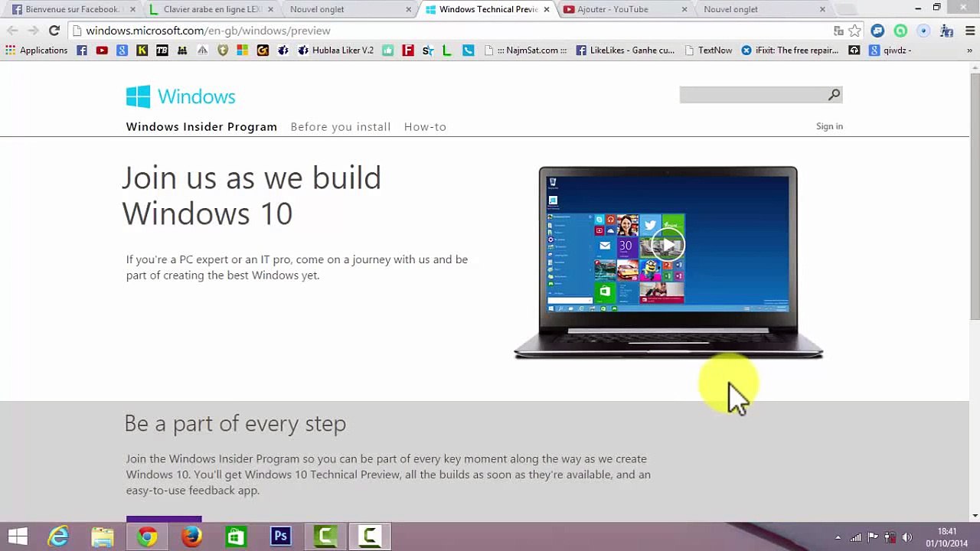Click the Facebook extension icon in the toolbar

947,31
